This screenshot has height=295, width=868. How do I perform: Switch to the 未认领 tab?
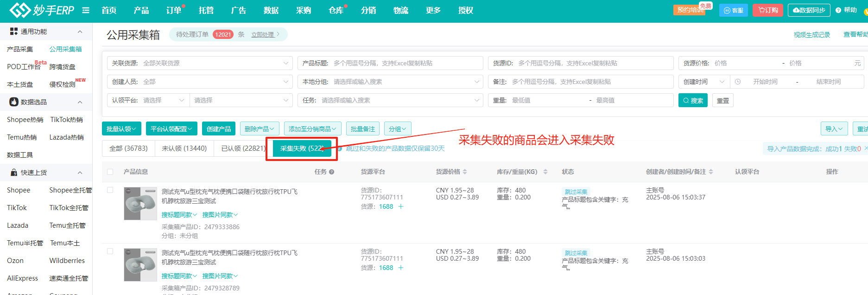(184, 148)
